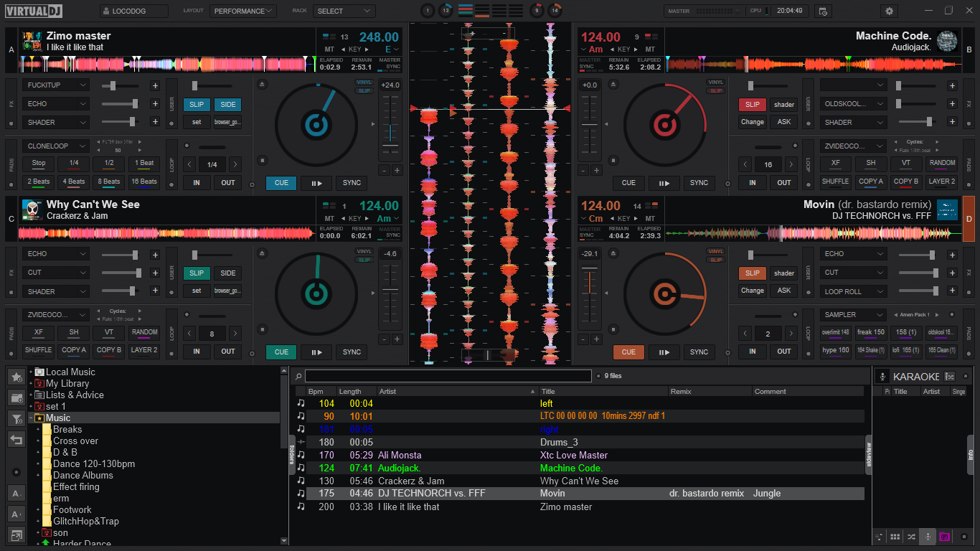This screenshot has width=980, height=551.
Task: Click the COPY A pad on deck B
Action: 871,182
